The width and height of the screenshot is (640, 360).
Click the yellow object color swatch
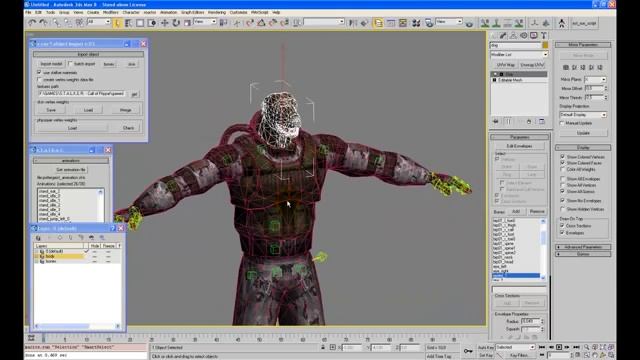pos(545,45)
